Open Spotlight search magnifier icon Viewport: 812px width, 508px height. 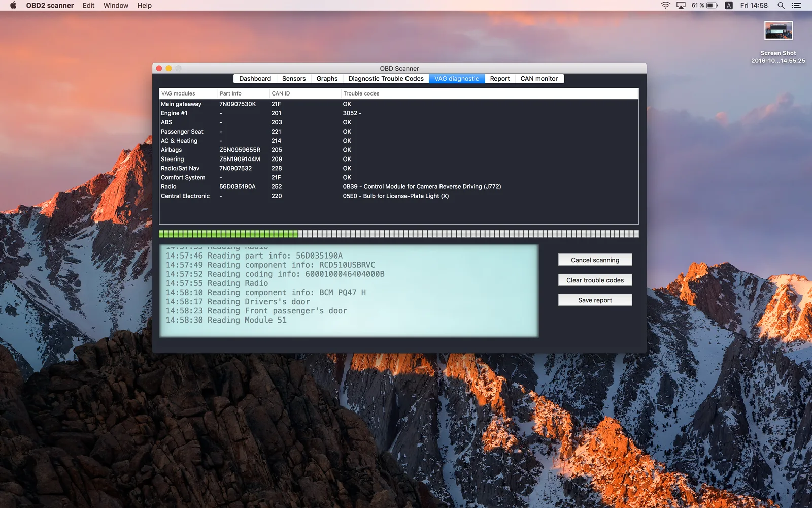pos(781,5)
